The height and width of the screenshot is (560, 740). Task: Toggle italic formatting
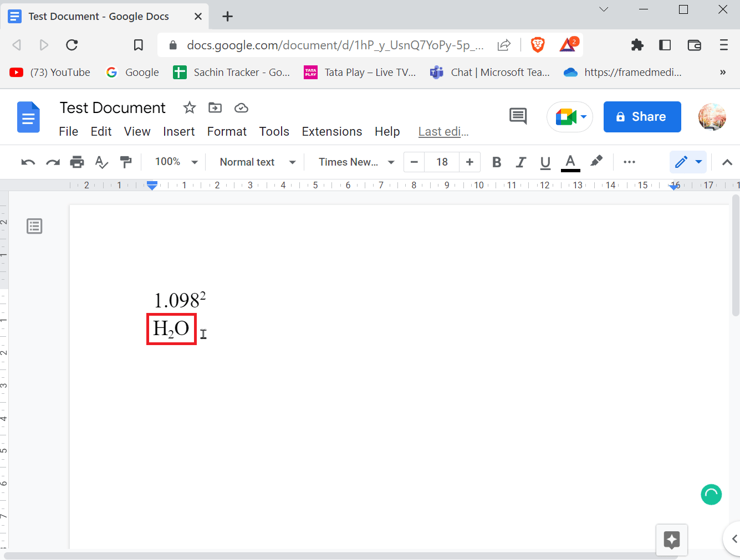click(520, 162)
